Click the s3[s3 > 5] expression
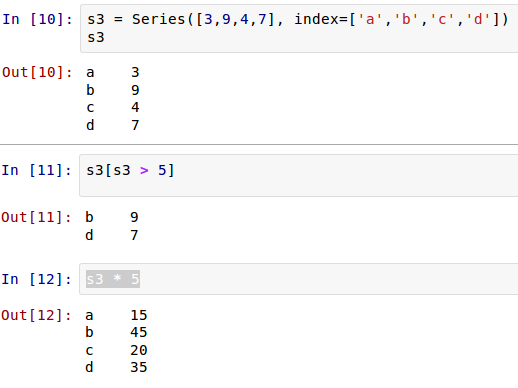Viewport: 518px width, 388px height. (130, 170)
